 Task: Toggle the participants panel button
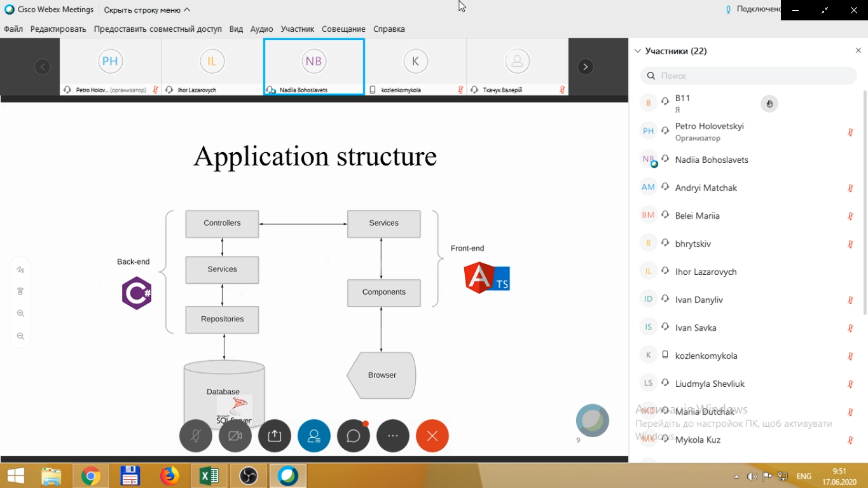click(x=314, y=436)
